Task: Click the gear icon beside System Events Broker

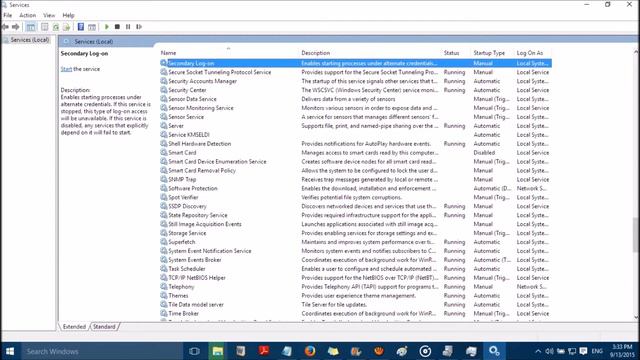Action: [x=164, y=260]
